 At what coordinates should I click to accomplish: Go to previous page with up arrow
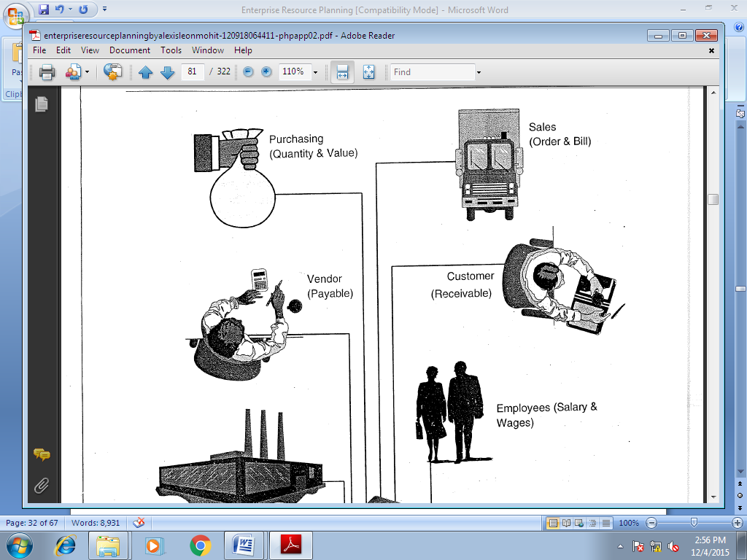[145, 72]
